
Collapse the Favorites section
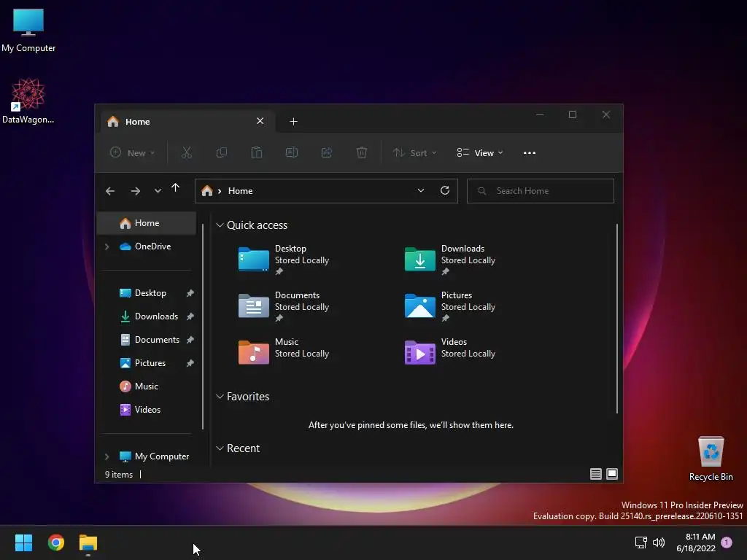click(220, 397)
